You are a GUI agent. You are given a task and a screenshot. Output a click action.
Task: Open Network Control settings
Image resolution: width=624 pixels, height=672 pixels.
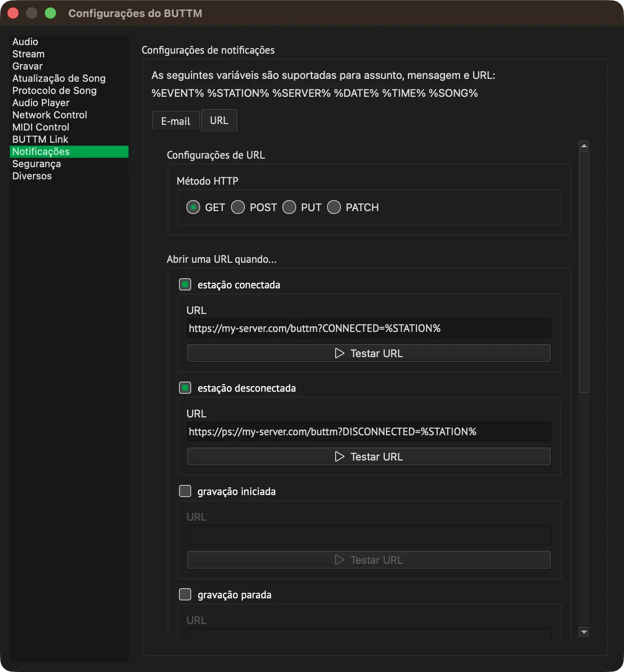click(x=69, y=115)
